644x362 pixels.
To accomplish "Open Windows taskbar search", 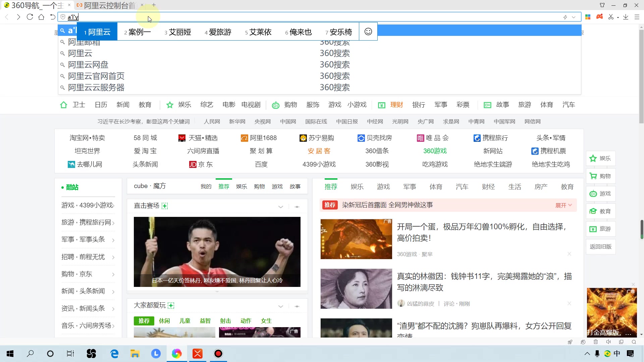I will click(x=30, y=354).
